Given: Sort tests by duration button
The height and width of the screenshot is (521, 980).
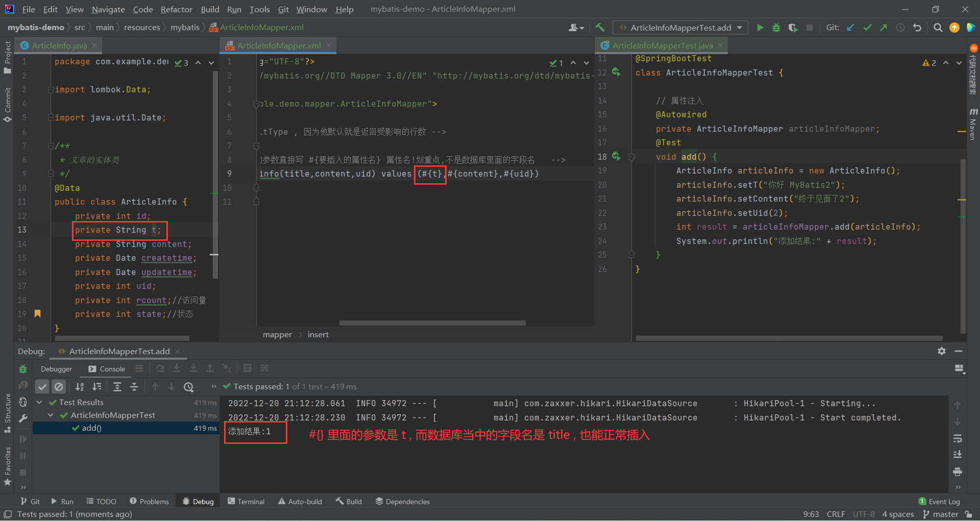Looking at the screenshot, I should coord(97,387).
